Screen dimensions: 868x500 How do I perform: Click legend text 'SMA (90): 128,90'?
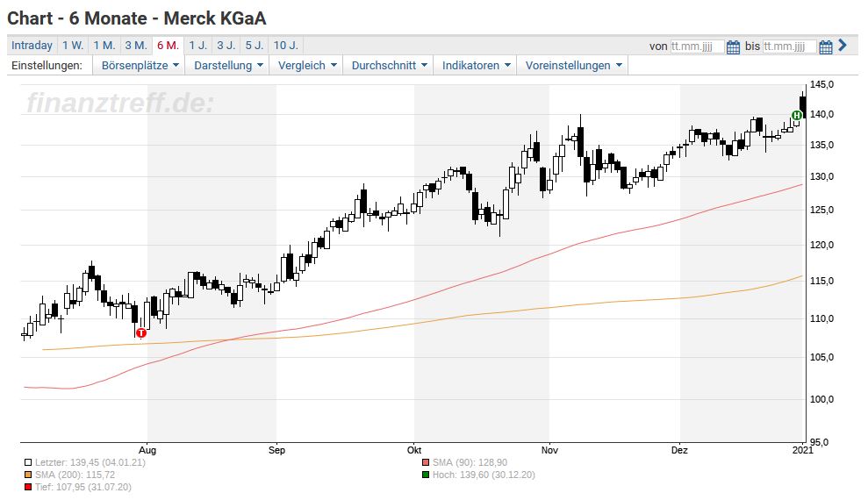470,462
